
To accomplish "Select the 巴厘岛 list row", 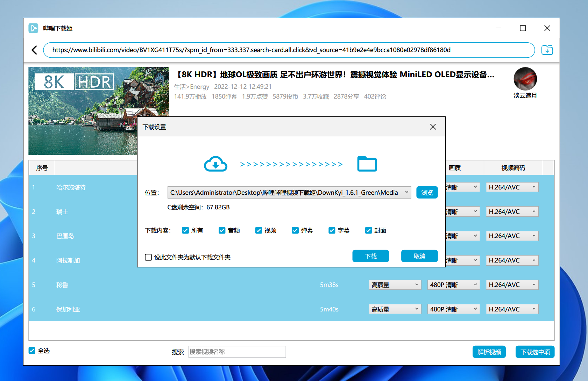I will click(83, 236).
